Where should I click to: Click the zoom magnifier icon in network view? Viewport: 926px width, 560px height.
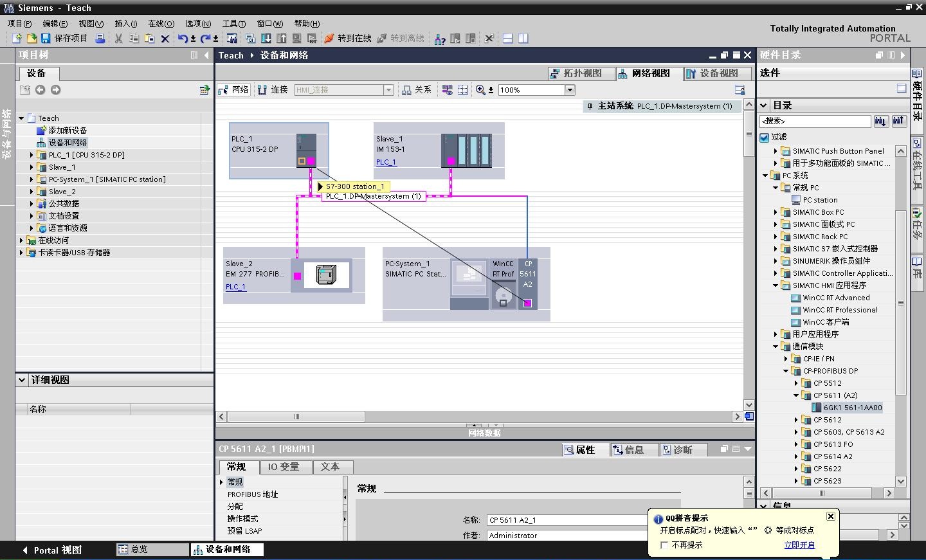click(480, 90)
